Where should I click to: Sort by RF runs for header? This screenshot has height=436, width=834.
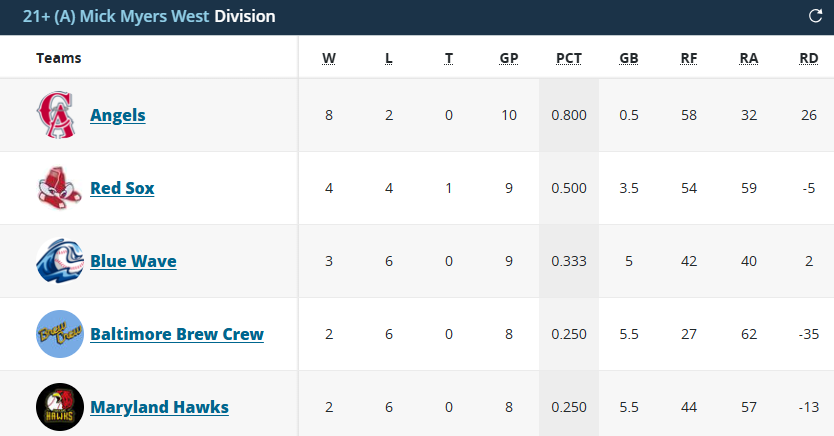pos(689,58)
